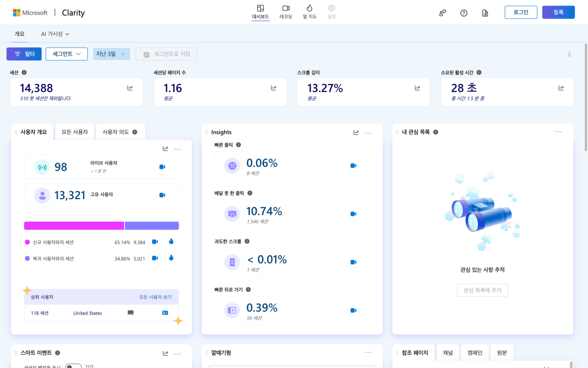Open trend chart icon in 사용자 개요 card
Viewport: 588px width, 368px height.
[x=166, y=149]
